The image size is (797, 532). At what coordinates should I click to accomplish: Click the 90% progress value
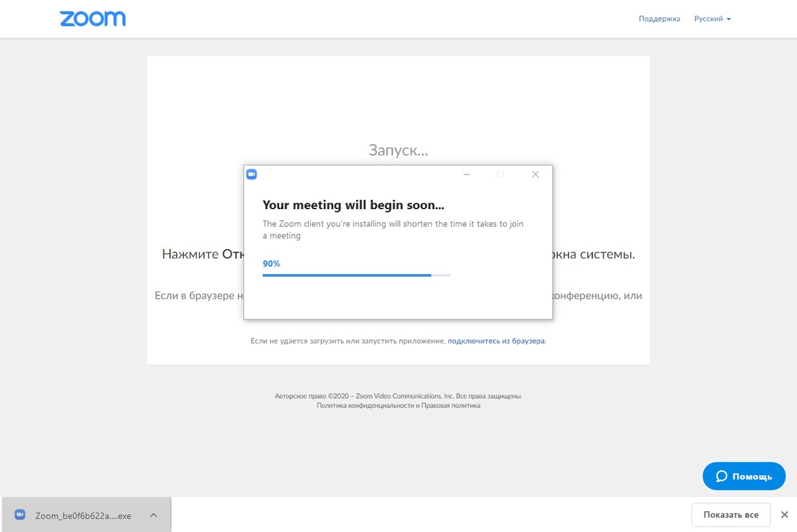(x=272, y=264)
